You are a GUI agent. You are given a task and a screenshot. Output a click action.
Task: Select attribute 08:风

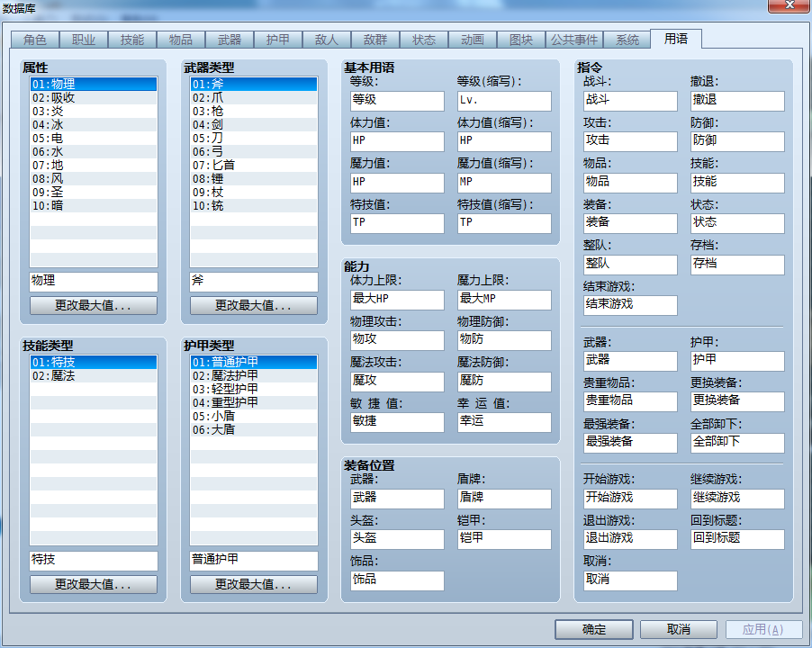pyautogui.click(x=94, y=178)
